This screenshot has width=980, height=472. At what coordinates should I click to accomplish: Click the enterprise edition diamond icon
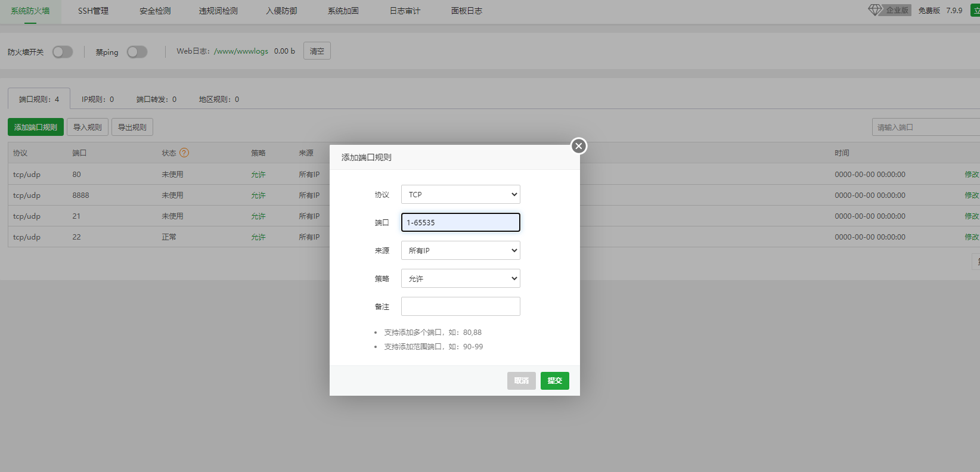point(874,10)
